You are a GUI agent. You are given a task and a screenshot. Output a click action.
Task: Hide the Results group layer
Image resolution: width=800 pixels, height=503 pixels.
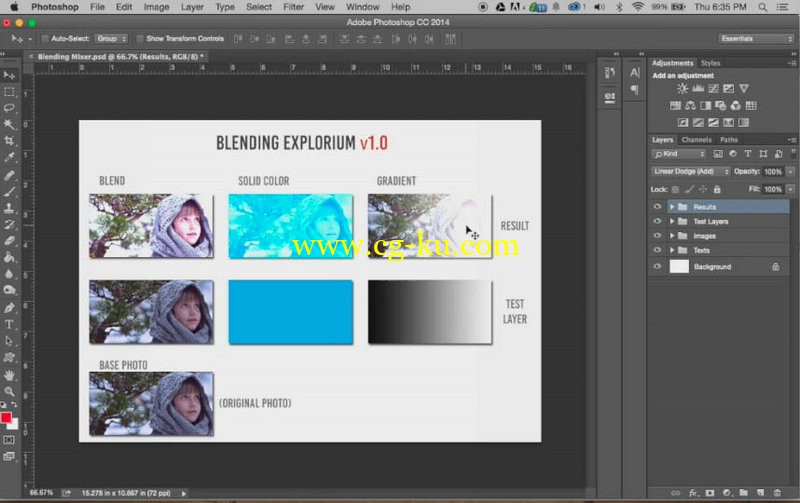pyautogui.click(x=657, y=207)
